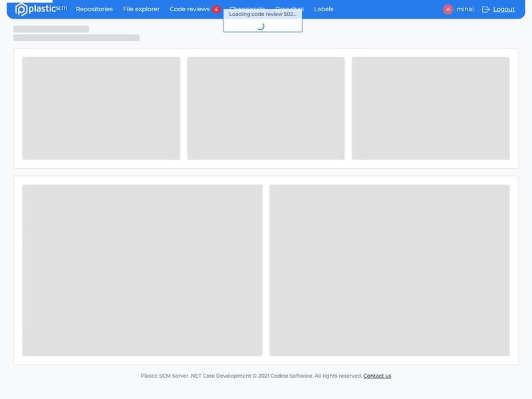
Task: Open the Labels navigation item
Action: pos(323,9)
